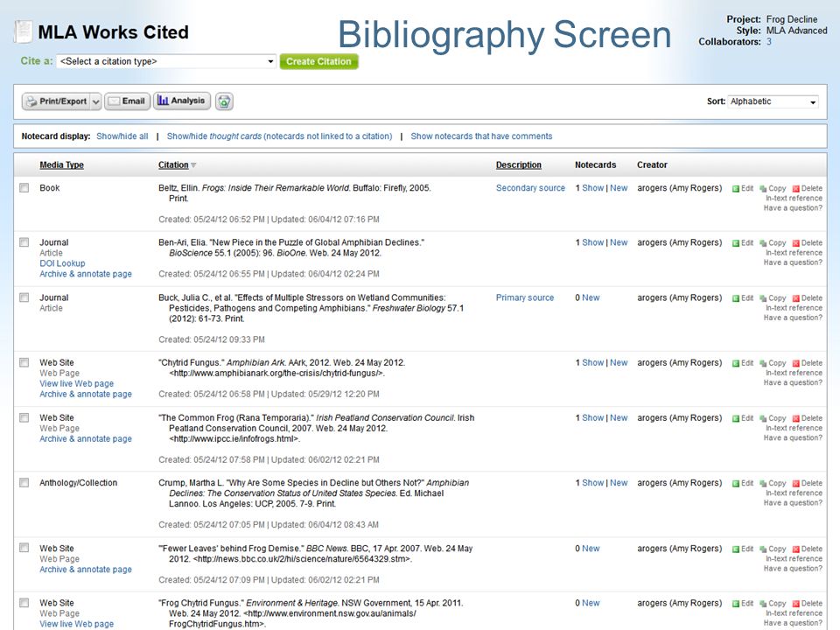Click Primary source description link
840x630 pixels.
[525, 297]
